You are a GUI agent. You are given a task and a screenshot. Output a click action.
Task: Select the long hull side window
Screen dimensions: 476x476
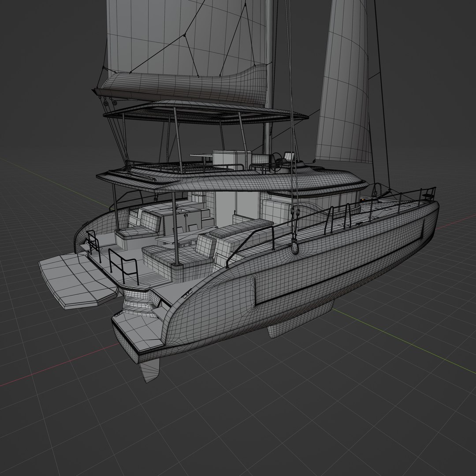[x=339, y=262]
